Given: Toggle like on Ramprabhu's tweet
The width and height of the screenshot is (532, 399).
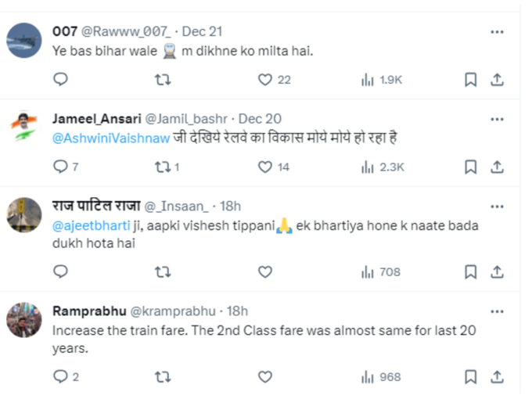Looking at the screenshot, I should pyautogui.click(x=265, y=376).
